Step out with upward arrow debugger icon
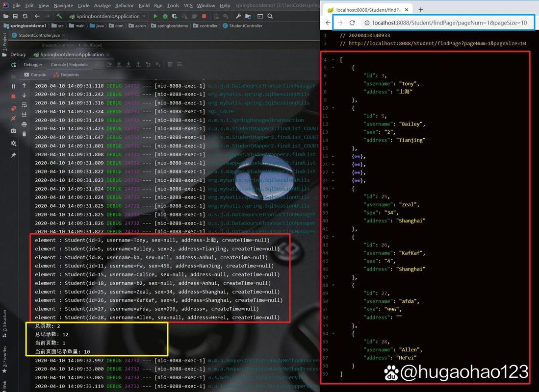This screenshot has height=392, width=539. point(138,64)
